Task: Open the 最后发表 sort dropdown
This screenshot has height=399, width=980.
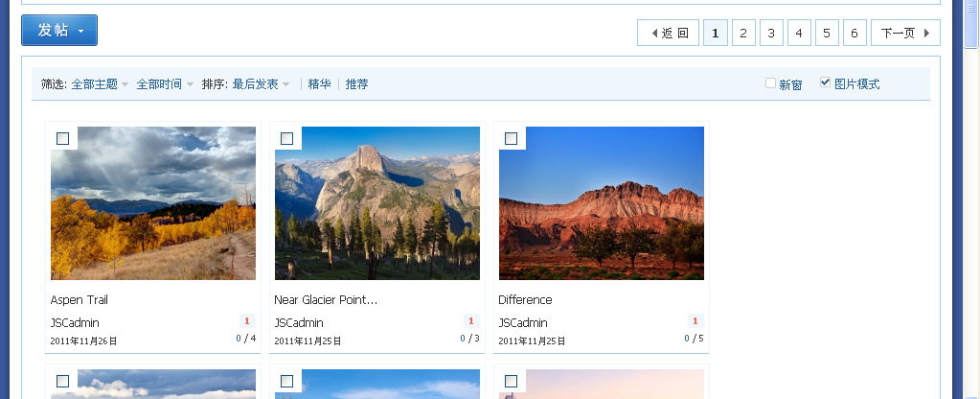Action: [x=261, y=83]
